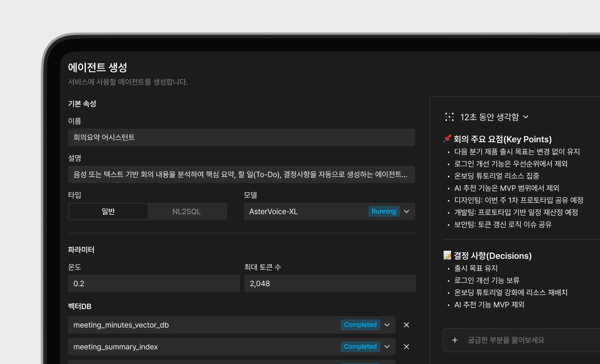Open meeting_minutes_vector_db dropdown chevron
600x364 pixels.
[x=387, y=325]
